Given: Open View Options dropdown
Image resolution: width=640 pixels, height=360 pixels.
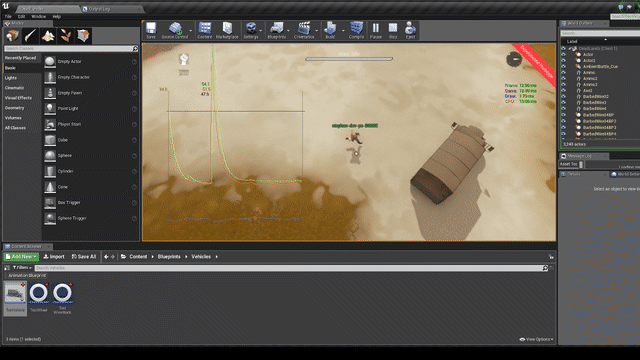Looking at the screenshot, I should click(536, 339).
